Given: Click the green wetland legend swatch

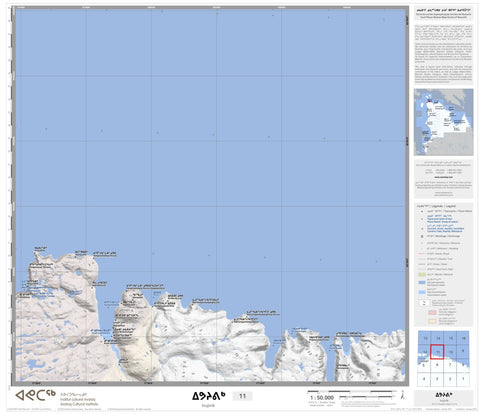Looking at the screenshot, I should click(x=422, y=275).
